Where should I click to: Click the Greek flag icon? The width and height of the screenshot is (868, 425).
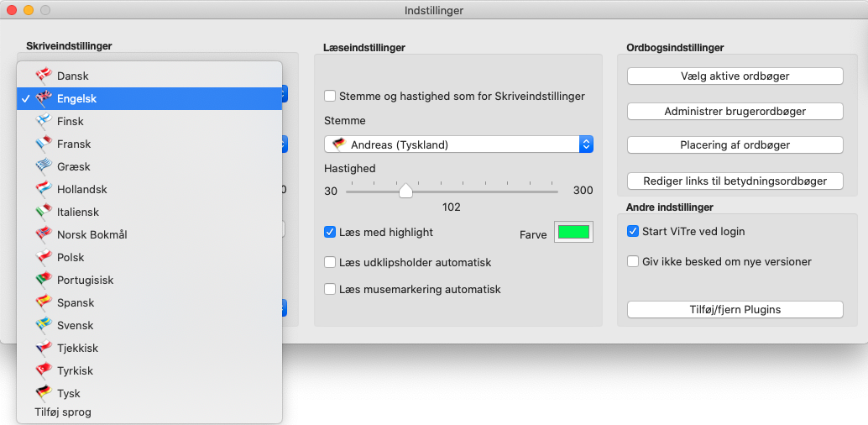pos(44,166)
